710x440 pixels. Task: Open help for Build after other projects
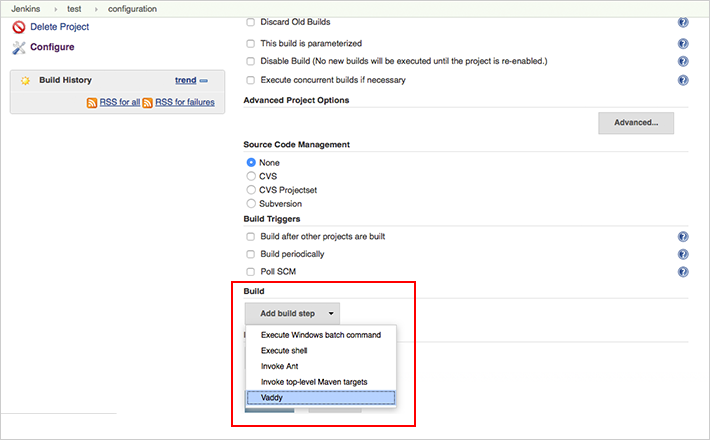pos(683,237)
